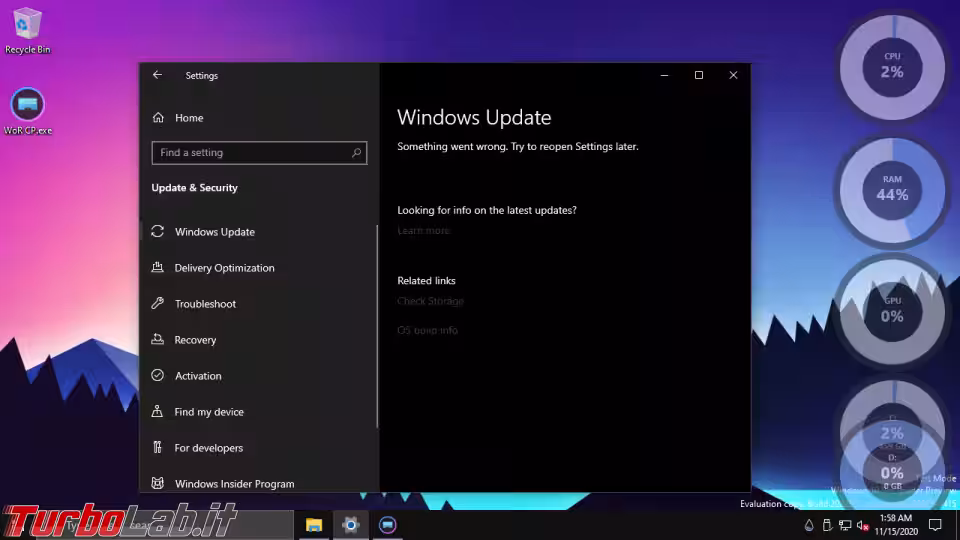960x540 pixels.
Task: Open the Activation settings page
Action: 198,376
